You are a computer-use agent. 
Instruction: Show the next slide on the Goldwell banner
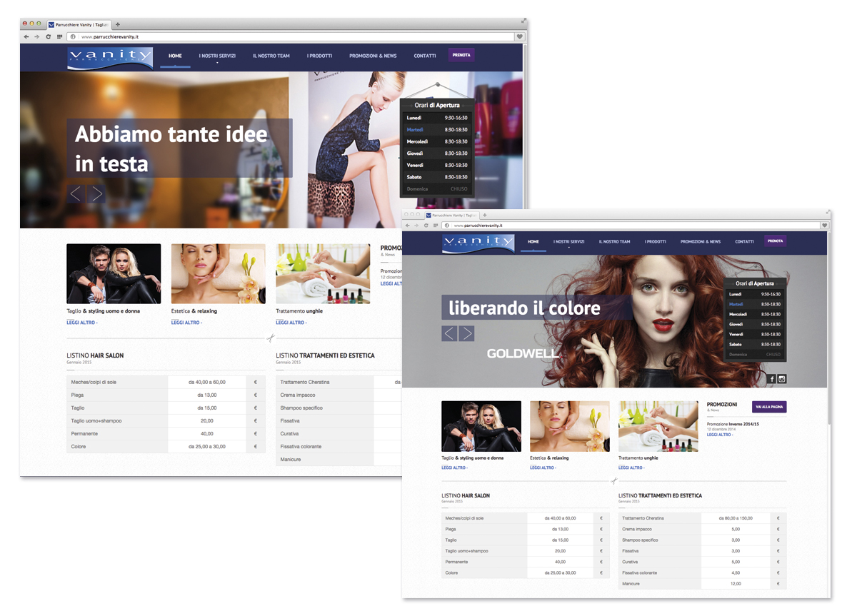(466, 333)
